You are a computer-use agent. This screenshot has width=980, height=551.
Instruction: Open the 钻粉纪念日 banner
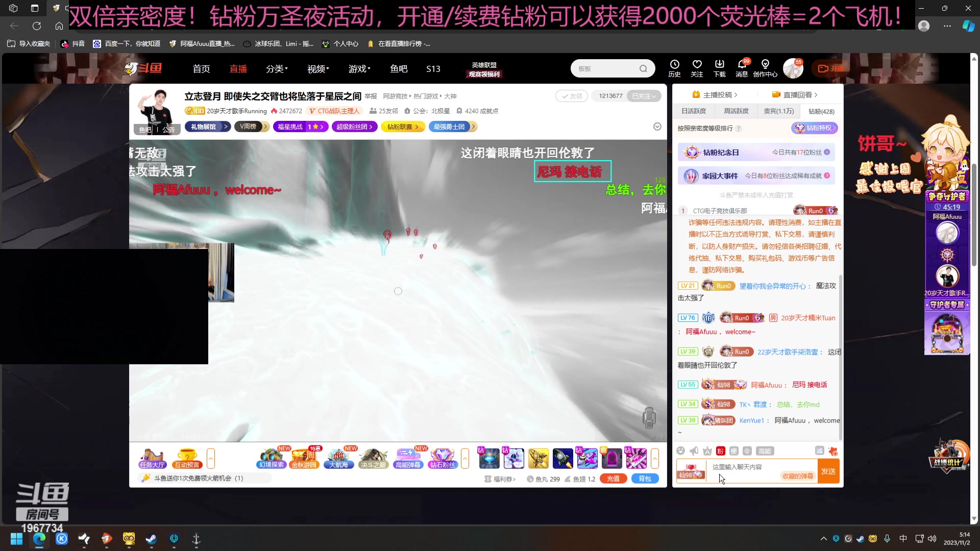coord(756,152)
